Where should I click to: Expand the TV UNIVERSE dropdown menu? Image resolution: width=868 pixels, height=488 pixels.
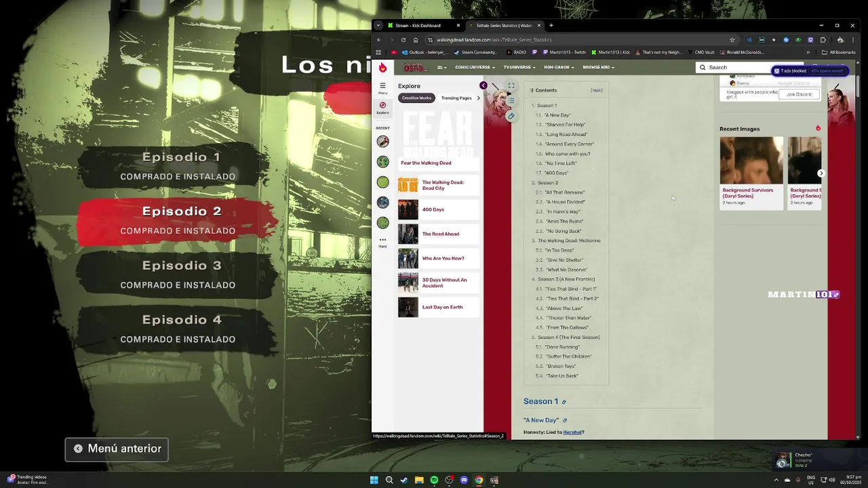pyautogui.click(x=519, y=67)
